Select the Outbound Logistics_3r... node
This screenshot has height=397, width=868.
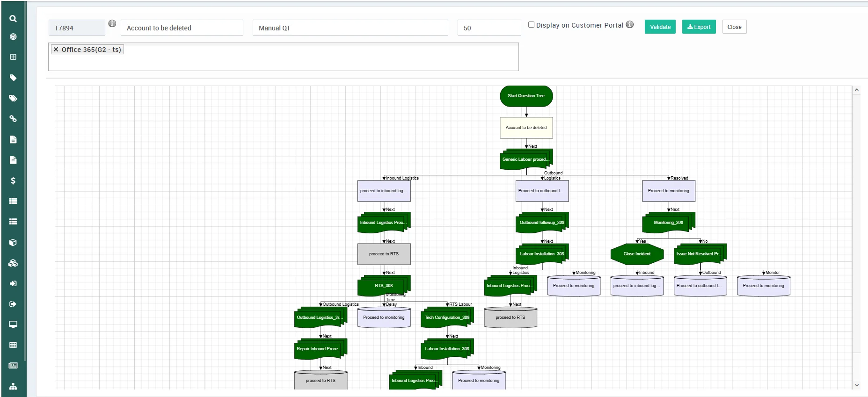coord(321,318)
